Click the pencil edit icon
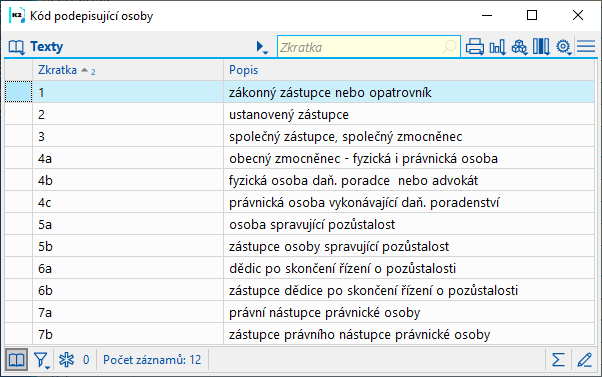Image resolution: width=602 pixels, height=377 pixels. coord(584,360)
